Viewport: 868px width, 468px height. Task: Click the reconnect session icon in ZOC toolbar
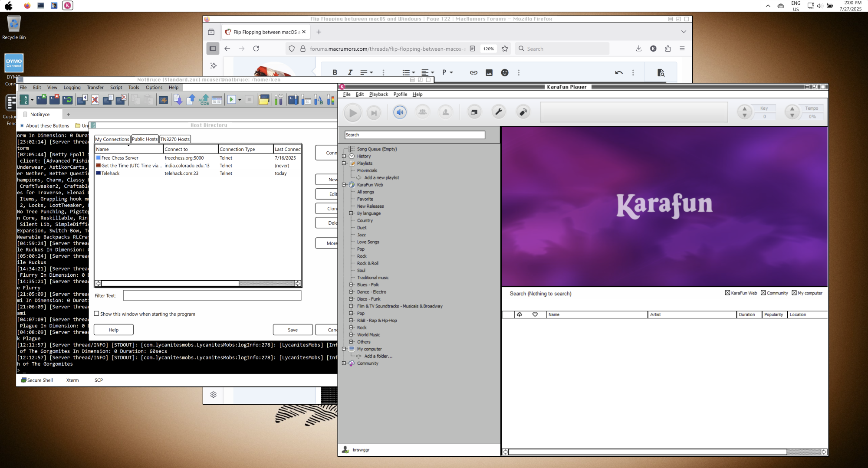click(x=68, y=100)
